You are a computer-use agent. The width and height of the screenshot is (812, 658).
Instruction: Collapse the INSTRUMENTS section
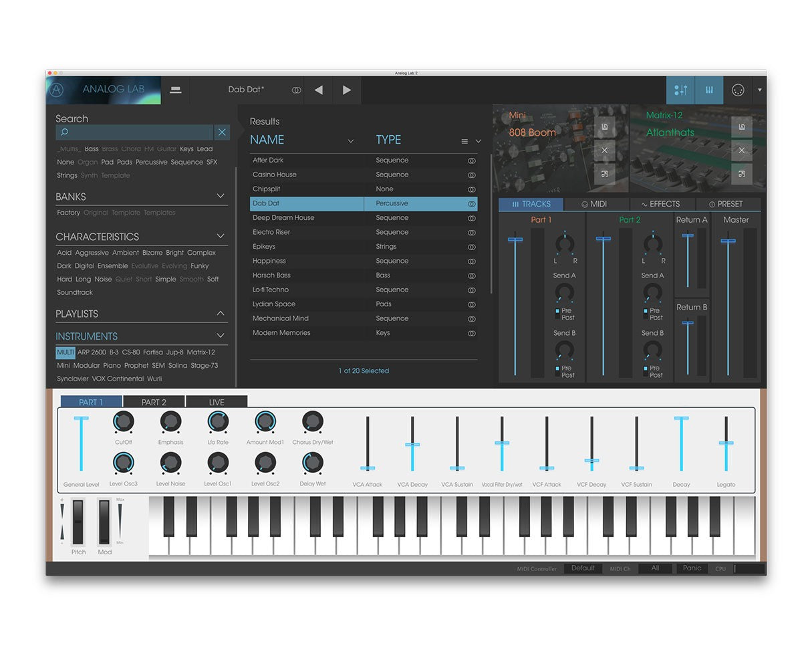[221, 336]
